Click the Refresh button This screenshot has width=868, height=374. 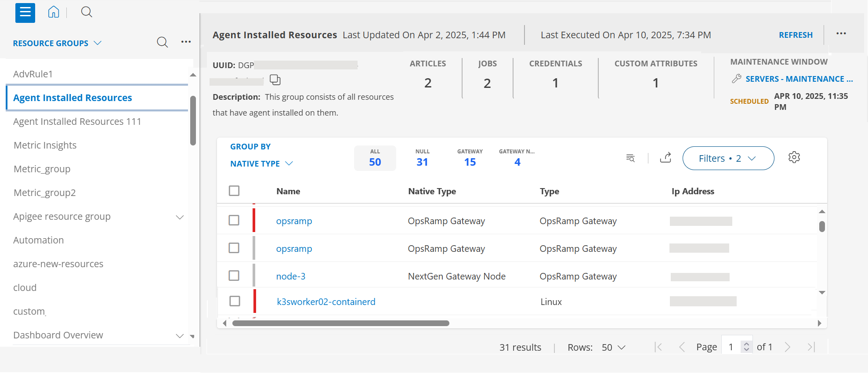click(796, 35)
